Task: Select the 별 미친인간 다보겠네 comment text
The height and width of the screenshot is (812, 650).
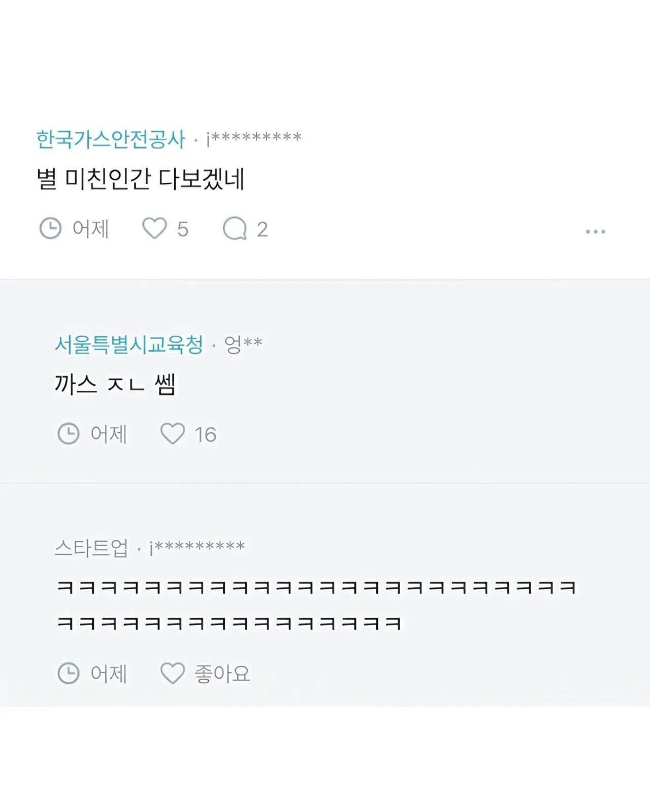Action: click(141, 179)
